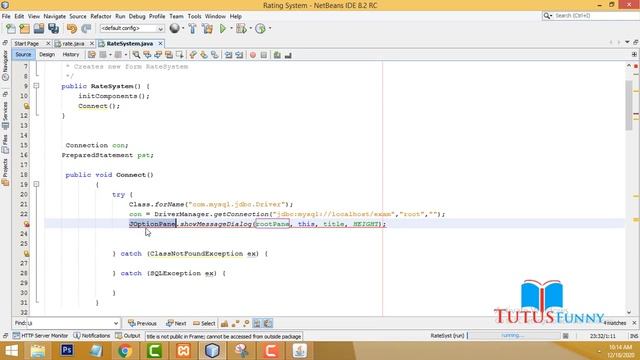Screen dimensions: 640x360
Task: Toggle the Whole Words find option
Action: click(236, 323)
